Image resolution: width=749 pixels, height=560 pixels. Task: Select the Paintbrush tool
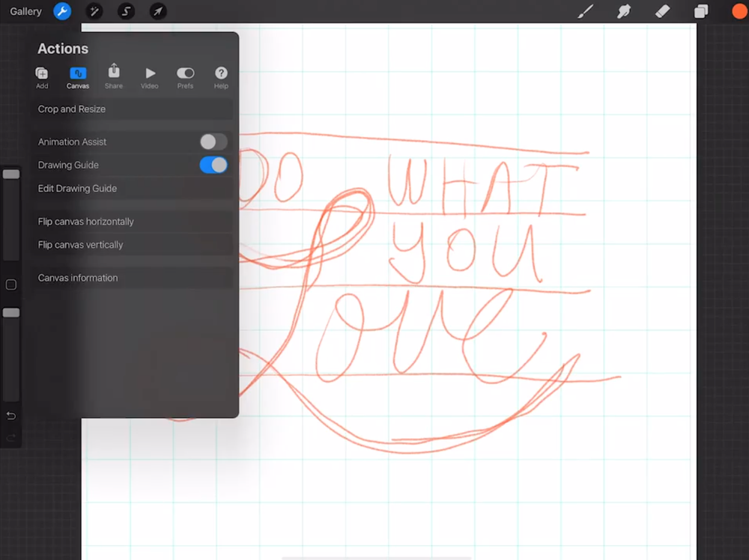[x=586, y=11]
